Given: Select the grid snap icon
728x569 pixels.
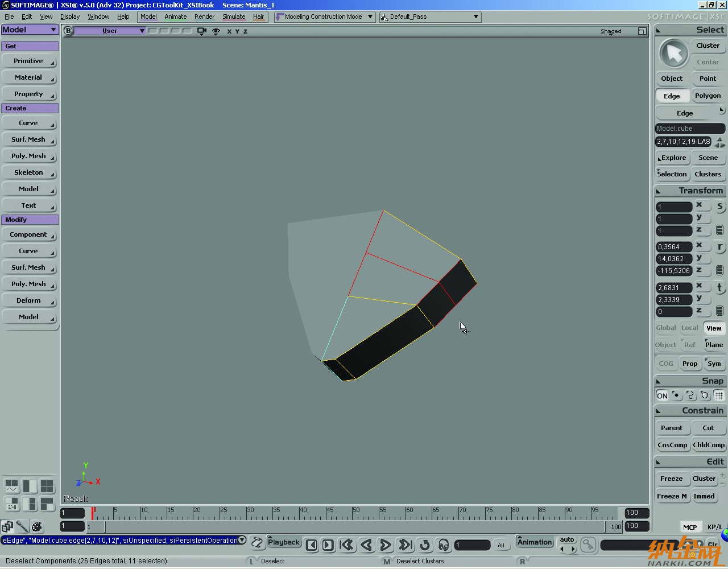Looking at the screenshot, I should coord(719,395).
